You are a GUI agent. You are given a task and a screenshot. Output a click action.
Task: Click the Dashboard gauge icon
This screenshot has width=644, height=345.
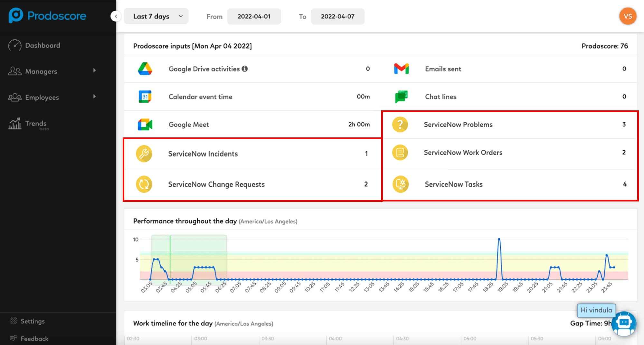click(x=15, y=45)
